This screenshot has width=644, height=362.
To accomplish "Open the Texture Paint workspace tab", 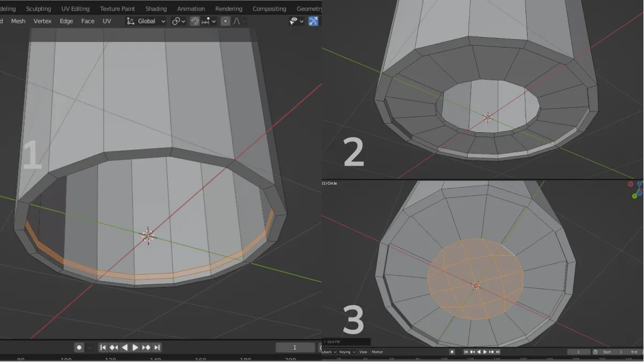I will pos(117,9).
